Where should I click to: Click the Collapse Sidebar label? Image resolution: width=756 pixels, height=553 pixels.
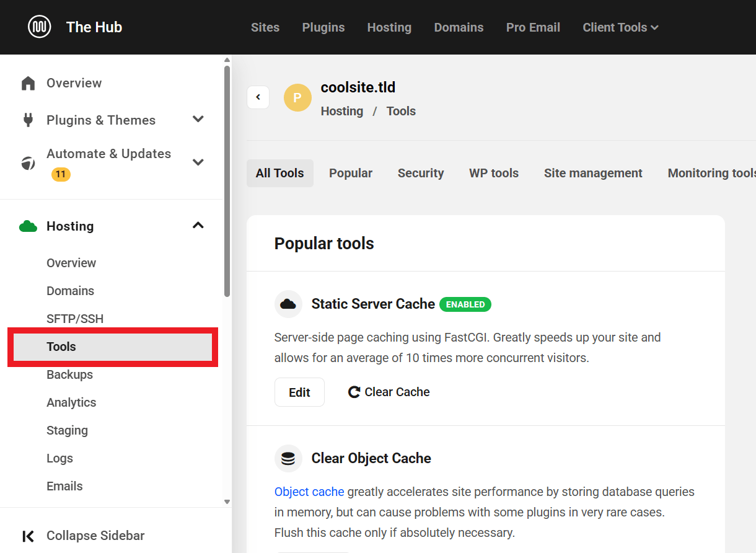tap(95, 536)
